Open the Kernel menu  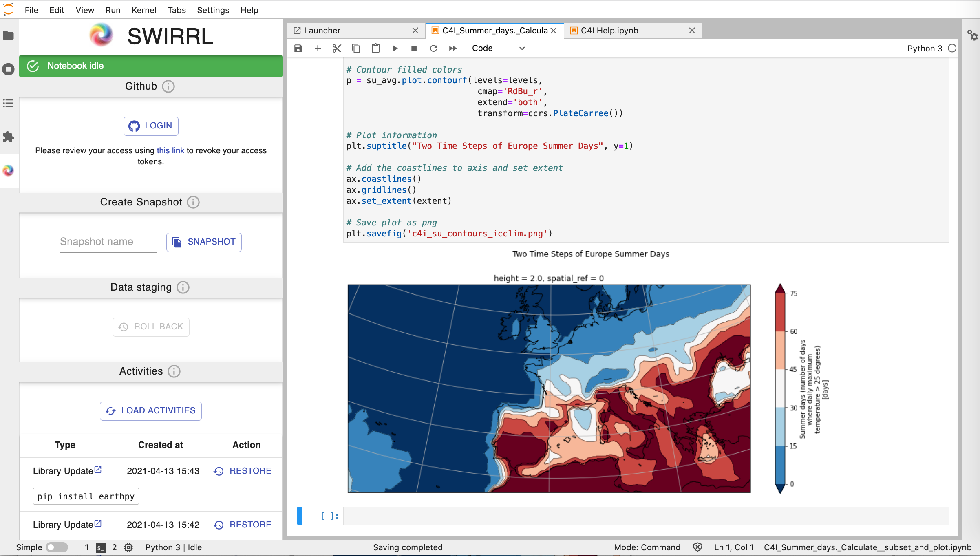[x=143, y=10]
